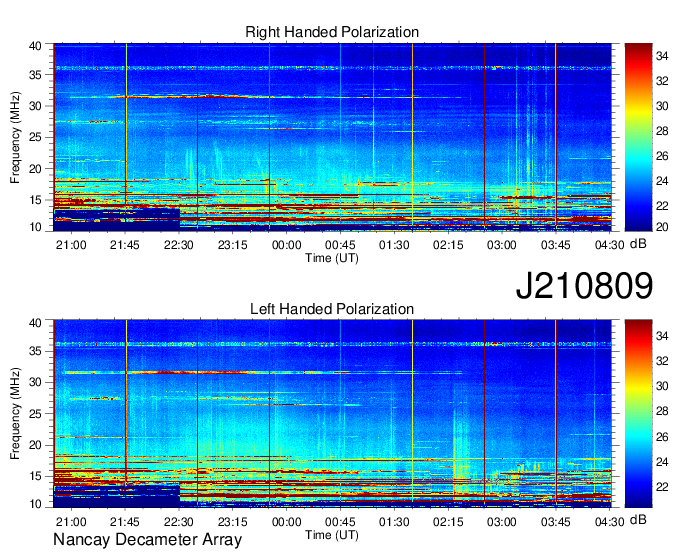Image resolution: width=680 pixels, height=552 pixels.
Task: Click "Time (UT)" label under Left Handed plot
Action: tap(332, 535)
